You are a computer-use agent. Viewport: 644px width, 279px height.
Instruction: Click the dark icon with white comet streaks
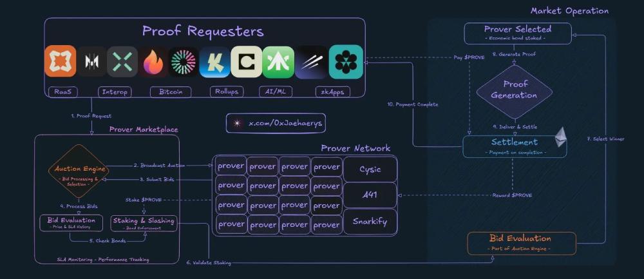(x=311, y=62)
